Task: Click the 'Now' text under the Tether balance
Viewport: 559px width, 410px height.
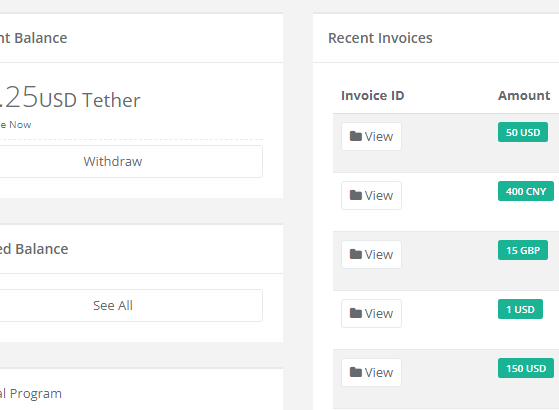Action: click(20, 125)
